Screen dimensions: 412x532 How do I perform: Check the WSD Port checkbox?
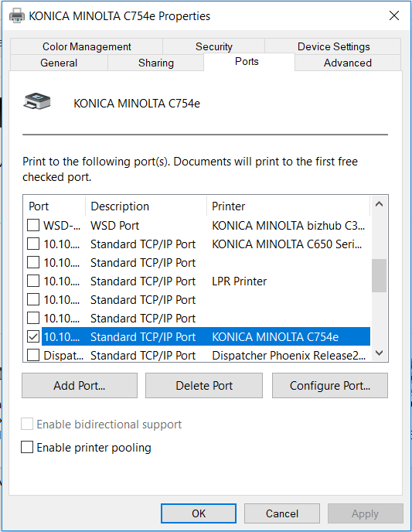point(33,225)
